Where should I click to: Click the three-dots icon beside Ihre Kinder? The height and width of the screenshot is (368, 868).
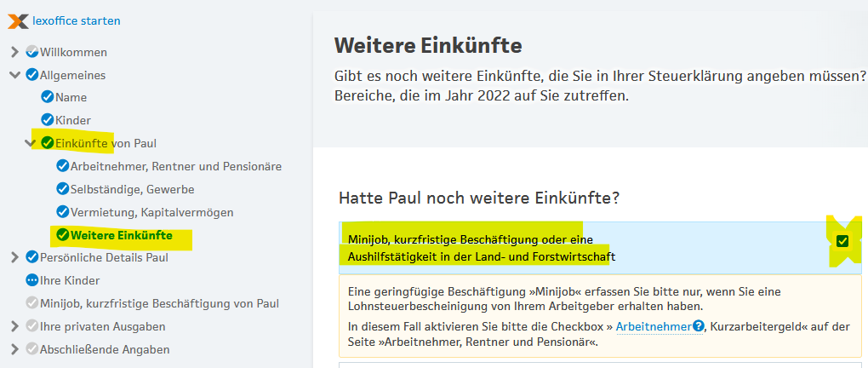32,280
